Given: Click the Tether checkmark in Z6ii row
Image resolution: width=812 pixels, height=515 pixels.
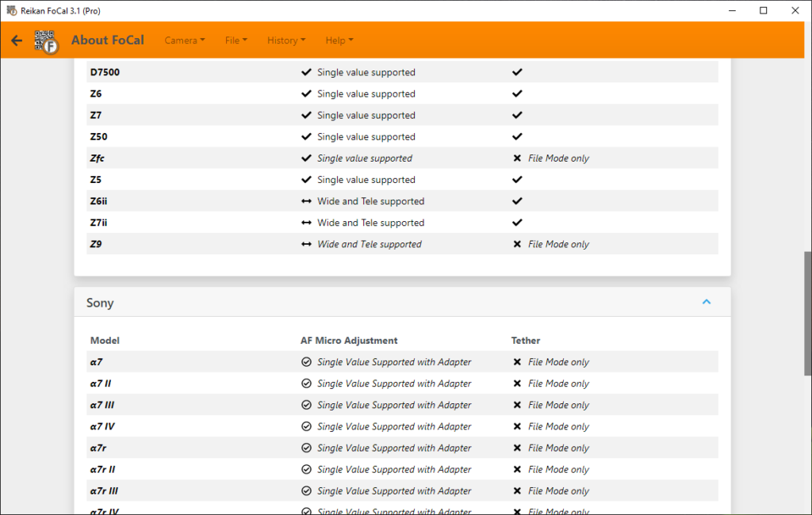Looking at the screenshot, I should tap(517, 200).
